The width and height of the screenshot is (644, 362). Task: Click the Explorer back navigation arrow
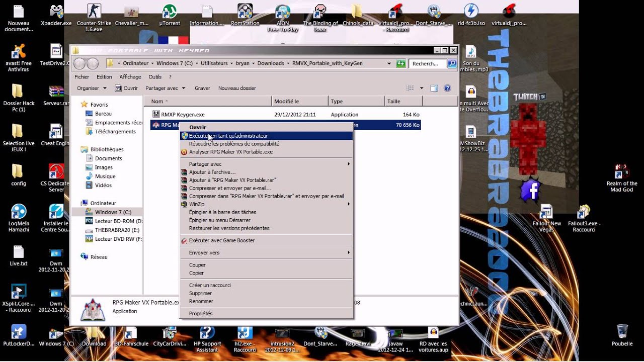(x=79, y=64)
